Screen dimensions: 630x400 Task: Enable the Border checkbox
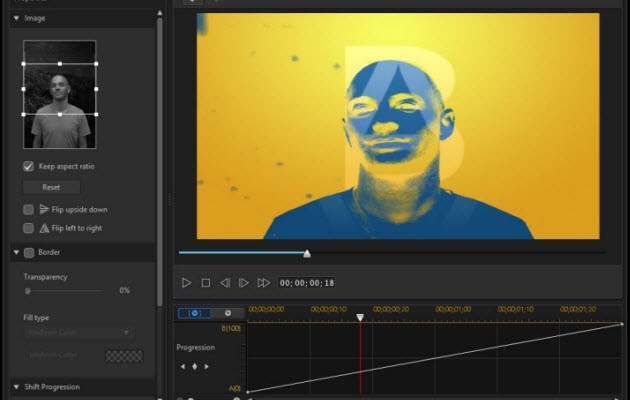point(29,253)
